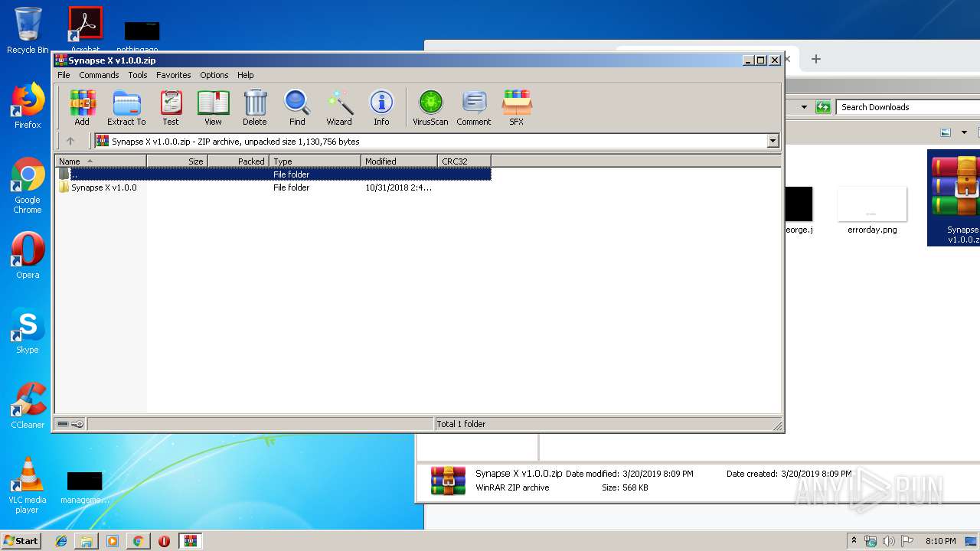Open the Wizard wand icon
The width and height of the screenshot is (980, 551).
click(x=339, y=107)
